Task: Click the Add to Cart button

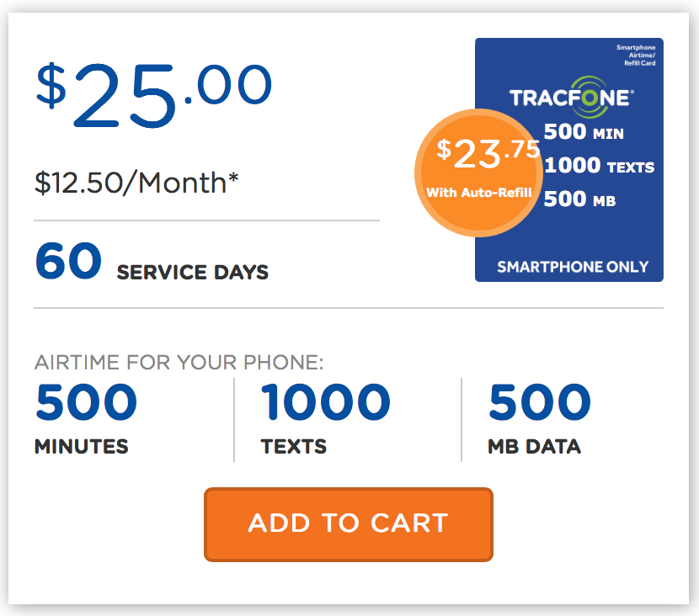Action: tap(348, 524)
